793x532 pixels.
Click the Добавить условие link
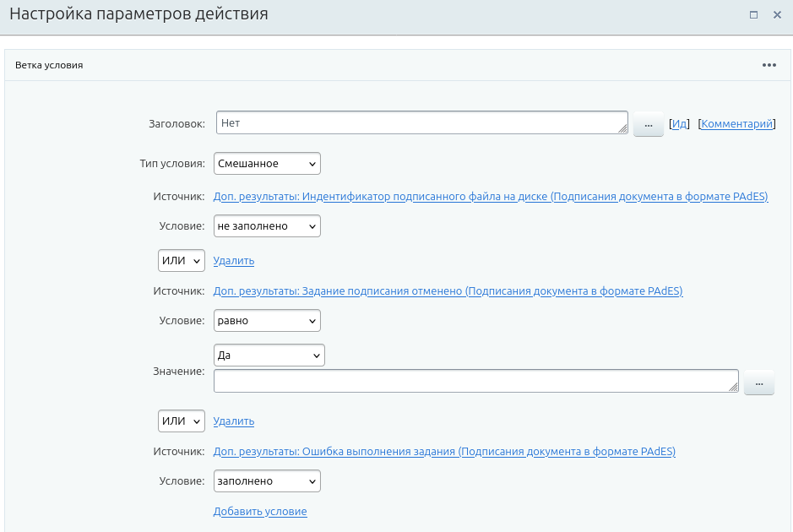[260, 512]
